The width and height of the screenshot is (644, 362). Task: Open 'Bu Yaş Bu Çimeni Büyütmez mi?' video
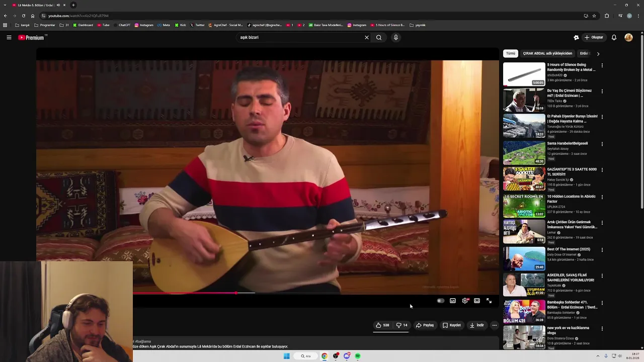click(x=570, y=93)
